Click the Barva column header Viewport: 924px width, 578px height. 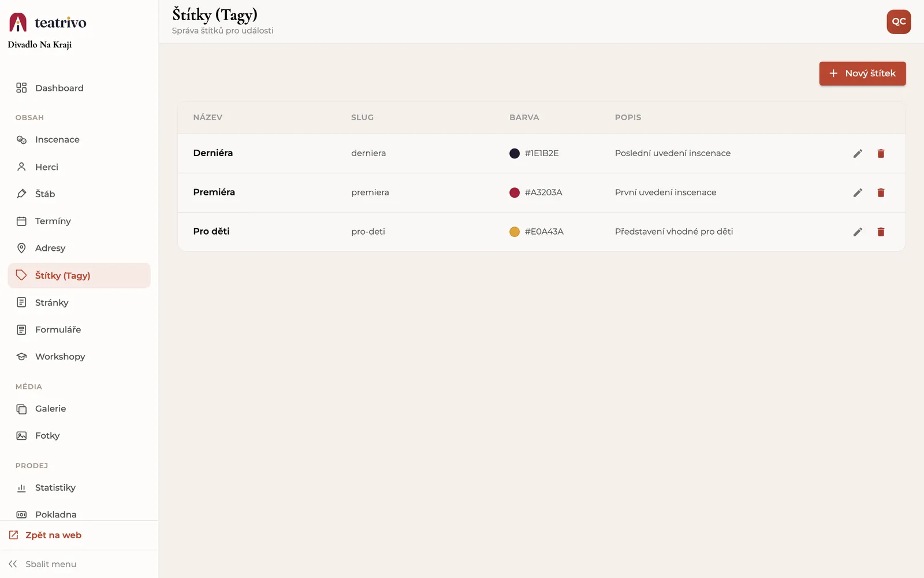tap(524, 117)
